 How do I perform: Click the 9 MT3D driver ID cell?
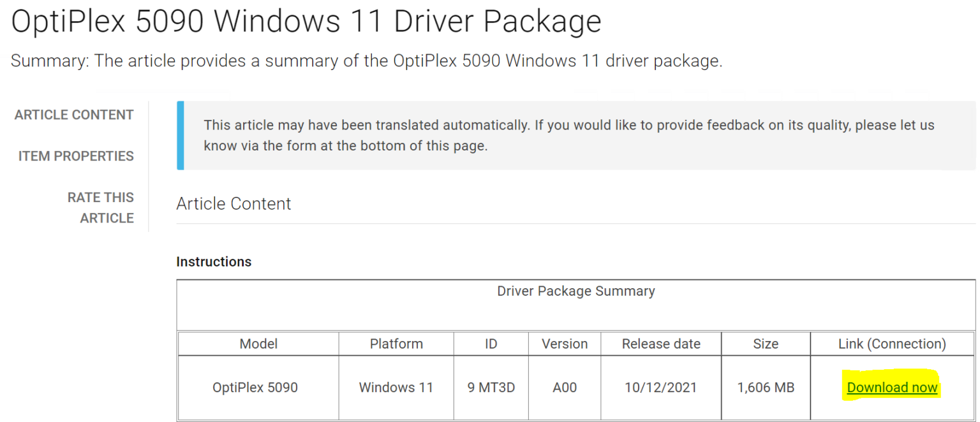point(491,387)
